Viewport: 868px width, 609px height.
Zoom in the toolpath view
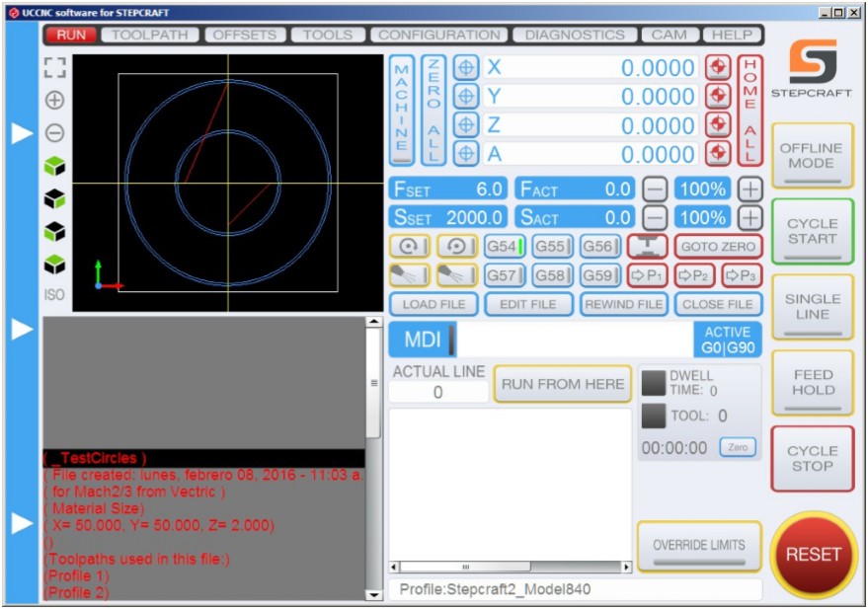click(x=54, y=100)
